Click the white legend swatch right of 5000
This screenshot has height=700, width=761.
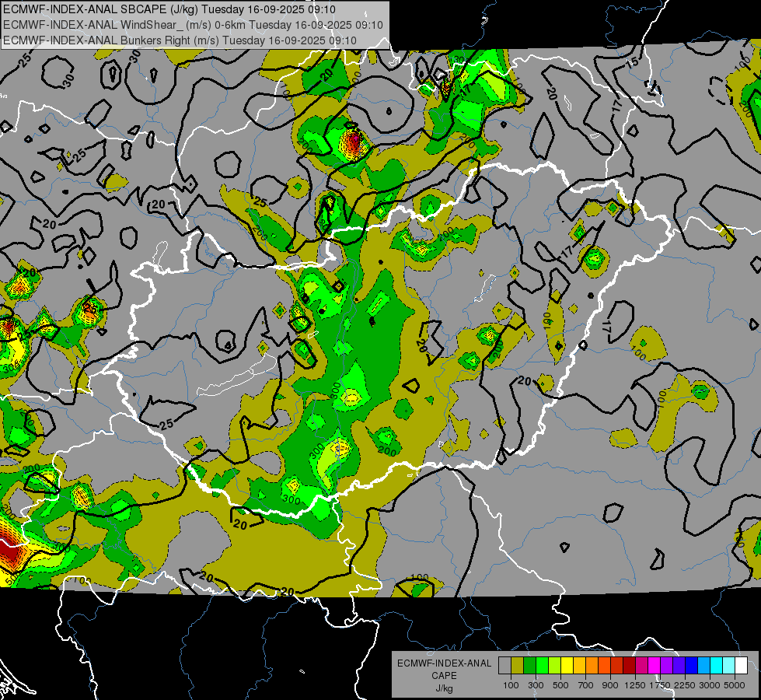tap(741, 665)
